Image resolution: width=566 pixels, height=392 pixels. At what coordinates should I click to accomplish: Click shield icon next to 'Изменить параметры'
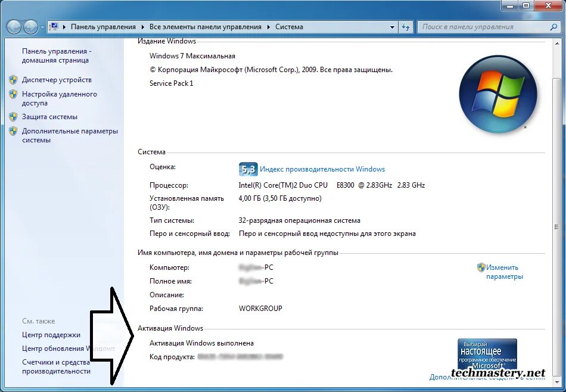click(481, 267)
